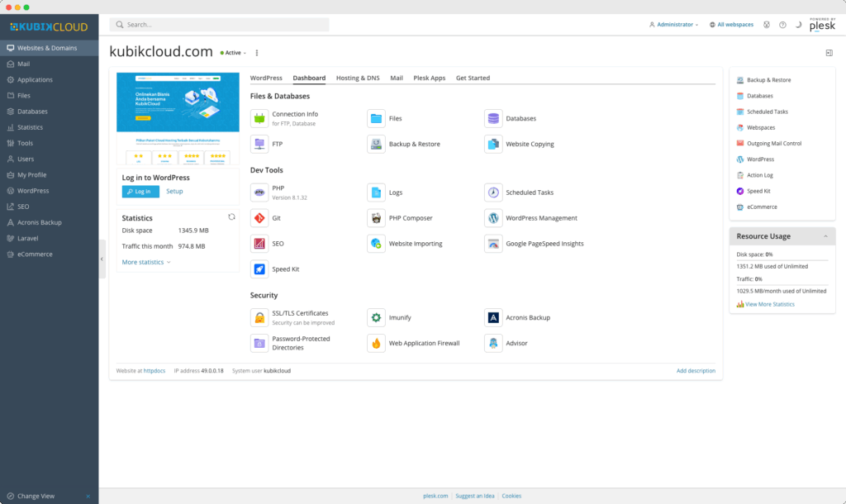Open the Get Started tab
Image resolution: width=846 pixels, height=504 pixels.
[x=473, y=78]
